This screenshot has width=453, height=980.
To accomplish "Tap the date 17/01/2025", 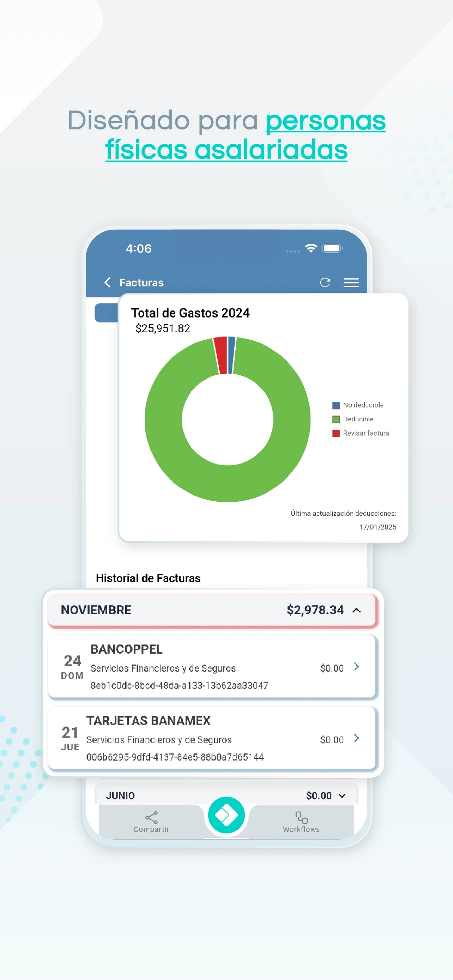I will point(378,527).
